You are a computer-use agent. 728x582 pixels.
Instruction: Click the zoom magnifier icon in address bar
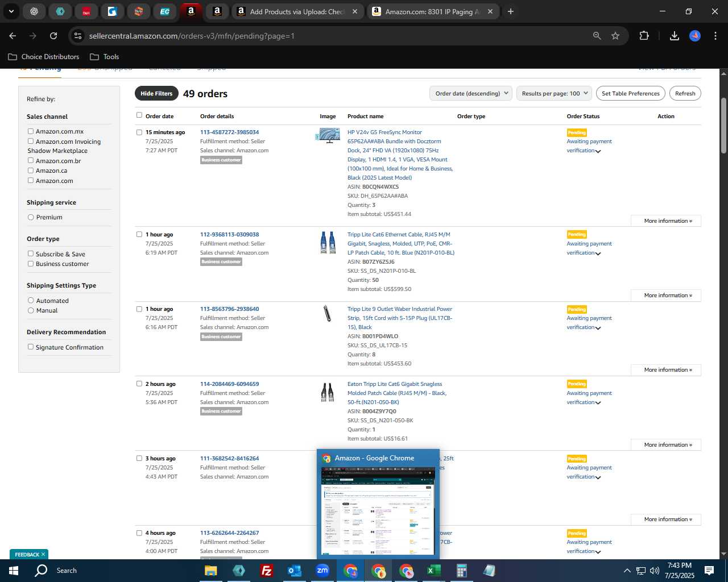[597, 36]
